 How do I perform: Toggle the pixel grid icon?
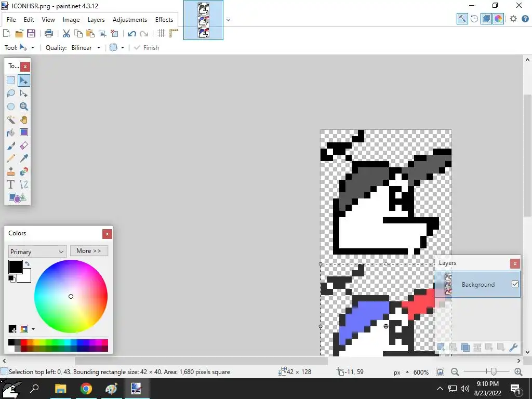point(161,33)
